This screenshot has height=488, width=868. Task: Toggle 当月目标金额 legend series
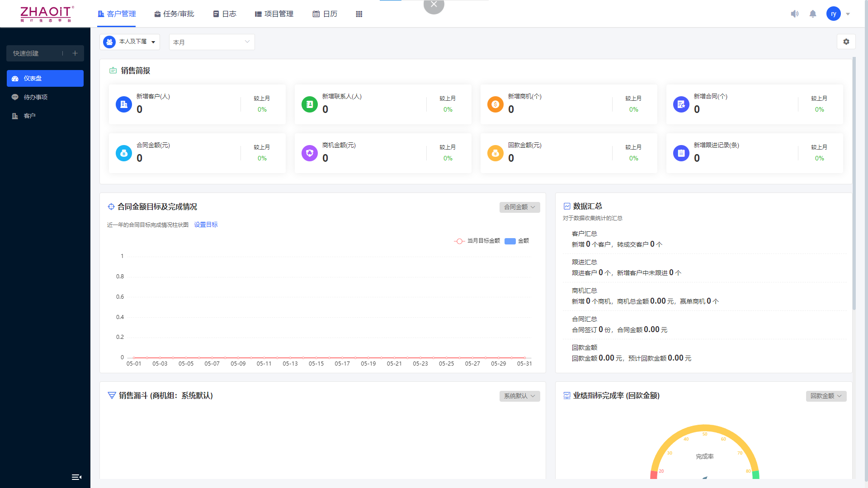coord(477,241)
